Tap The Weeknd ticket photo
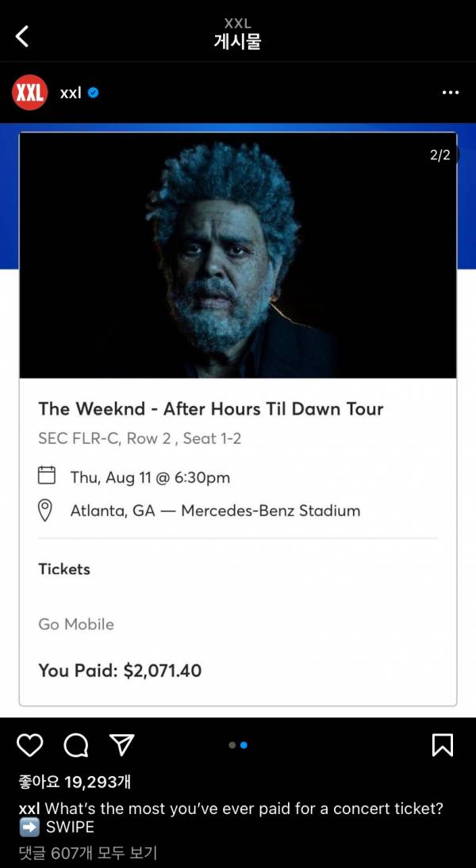Viewport: 476px width, 868px height. [x=237, y=255]
